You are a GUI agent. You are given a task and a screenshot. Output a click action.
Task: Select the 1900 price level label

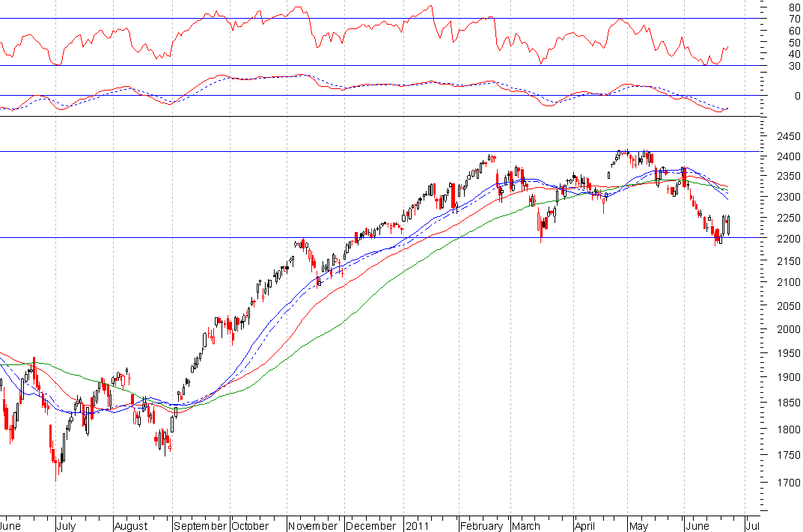click(788, 377)
